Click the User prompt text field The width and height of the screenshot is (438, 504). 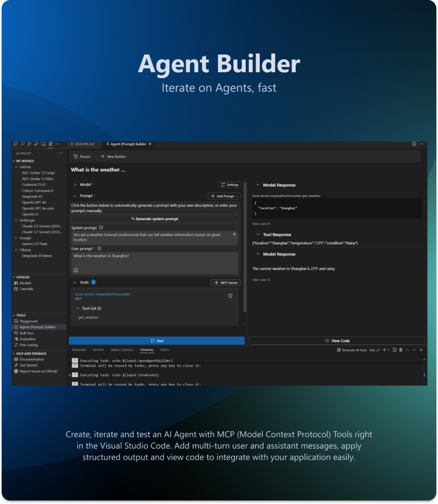155,263
